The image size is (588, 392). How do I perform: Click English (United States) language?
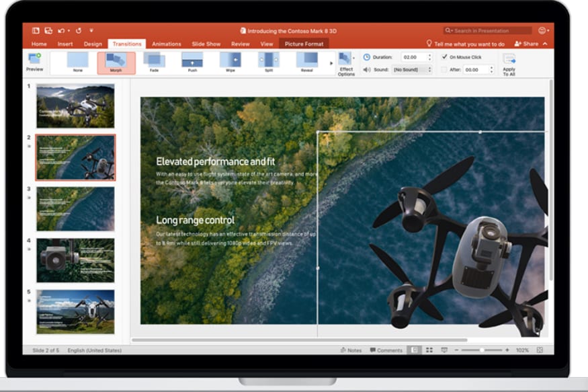pyautogui.click(x=95, y=350)
